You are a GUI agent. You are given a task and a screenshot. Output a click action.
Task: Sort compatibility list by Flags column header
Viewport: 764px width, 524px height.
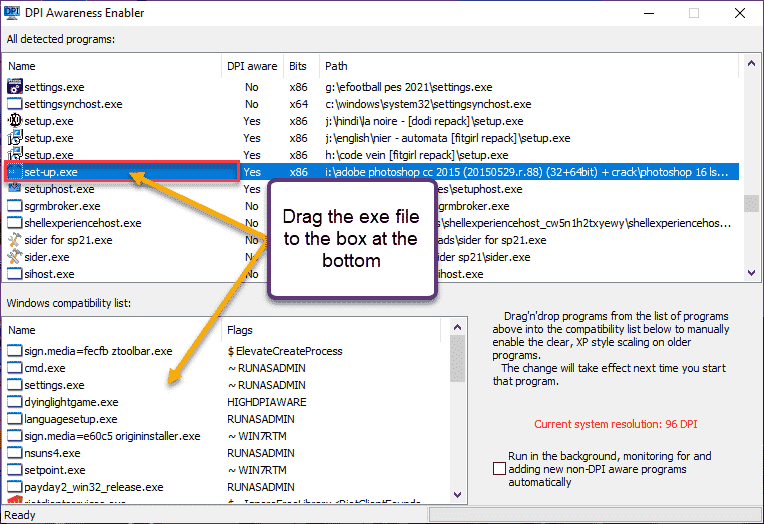point(331,330)
